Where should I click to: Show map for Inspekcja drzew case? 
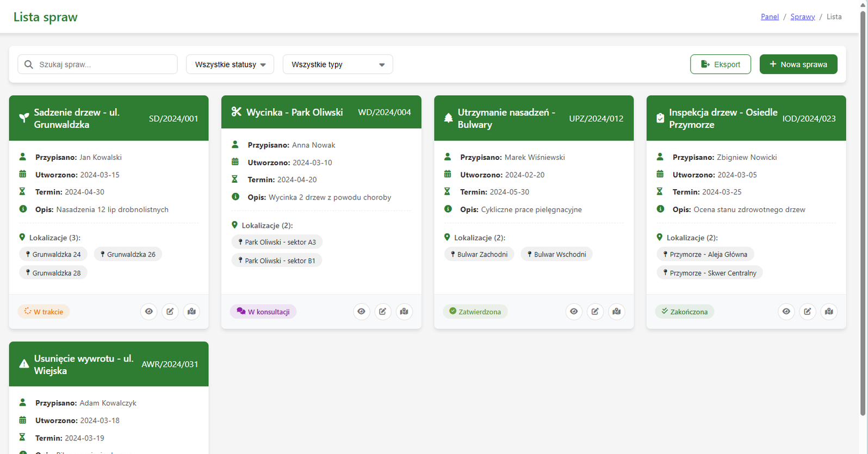pos(829,312)
